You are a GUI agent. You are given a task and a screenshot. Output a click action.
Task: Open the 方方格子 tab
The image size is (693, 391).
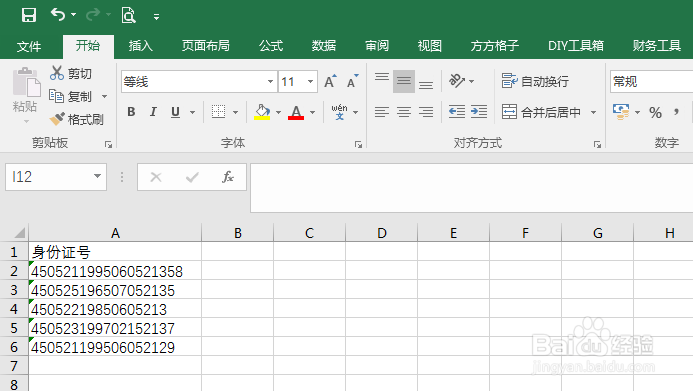(x=495, y=46)
